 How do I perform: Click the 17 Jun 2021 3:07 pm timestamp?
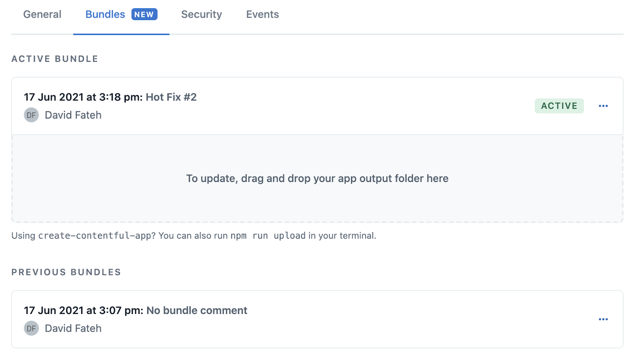click(x=84, y=310)
